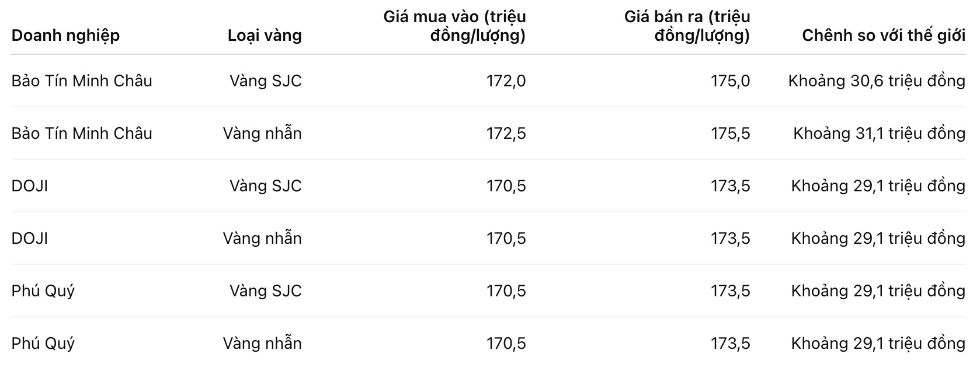Viewport: 980px width, 378px height.
Task: Select the 175,5 selling price cell
Action: point(730,134)
